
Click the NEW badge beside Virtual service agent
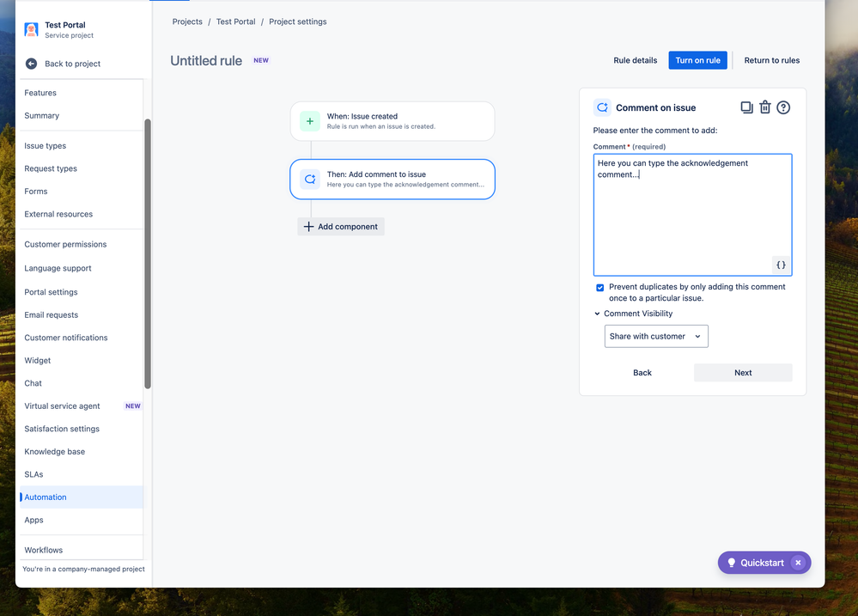[133, 406]
